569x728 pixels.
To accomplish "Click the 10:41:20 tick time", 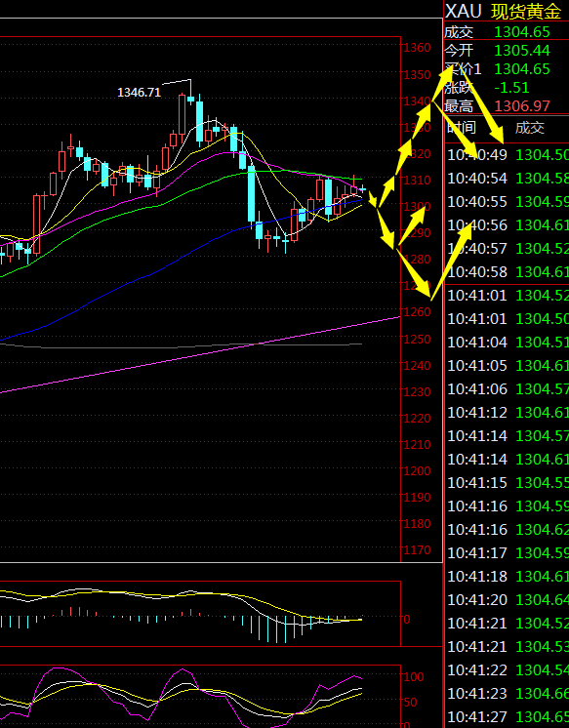I will pos(477,600).
